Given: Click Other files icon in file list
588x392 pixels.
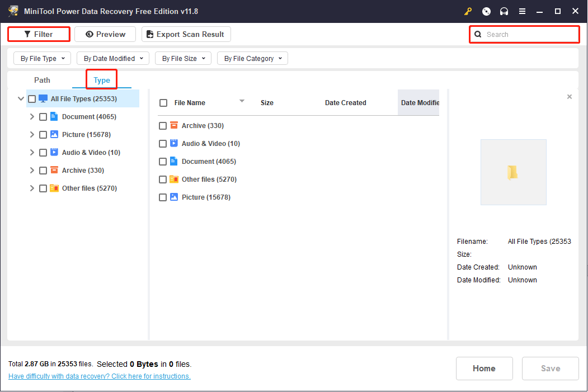Looking at the screenshot, I should [173, 179].
